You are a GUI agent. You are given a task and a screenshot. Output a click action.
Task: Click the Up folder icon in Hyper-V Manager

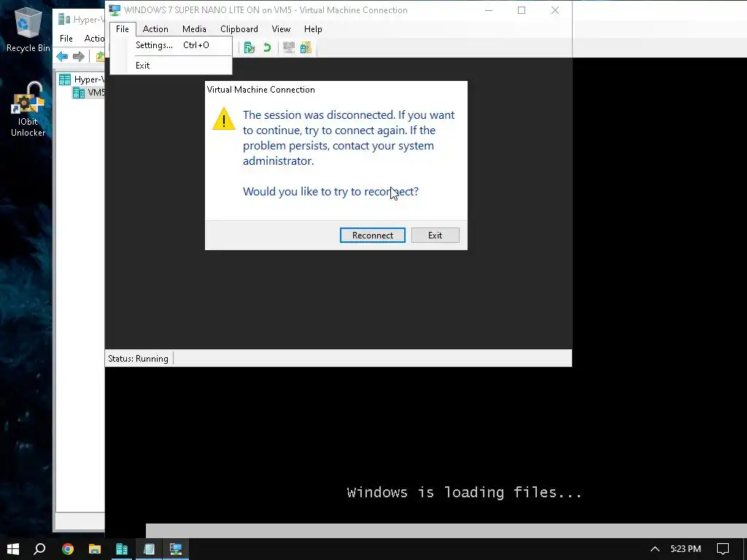tap(100, 57)
